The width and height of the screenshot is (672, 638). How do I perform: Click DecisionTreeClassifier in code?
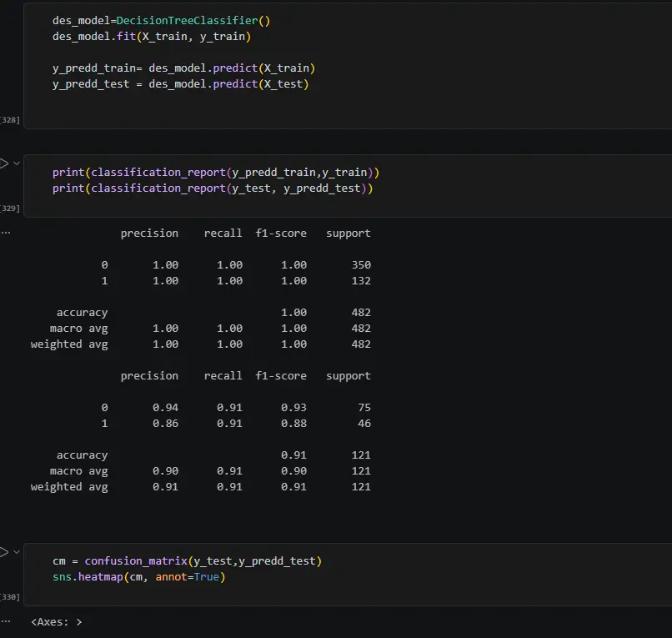pos(188,21)
